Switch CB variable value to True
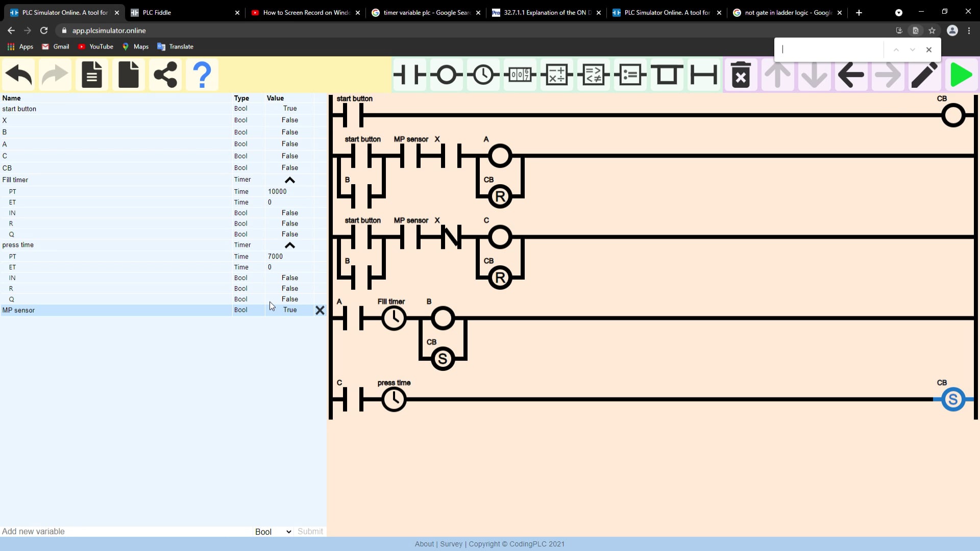Screen dimensions: 980x551 point(290,167)
